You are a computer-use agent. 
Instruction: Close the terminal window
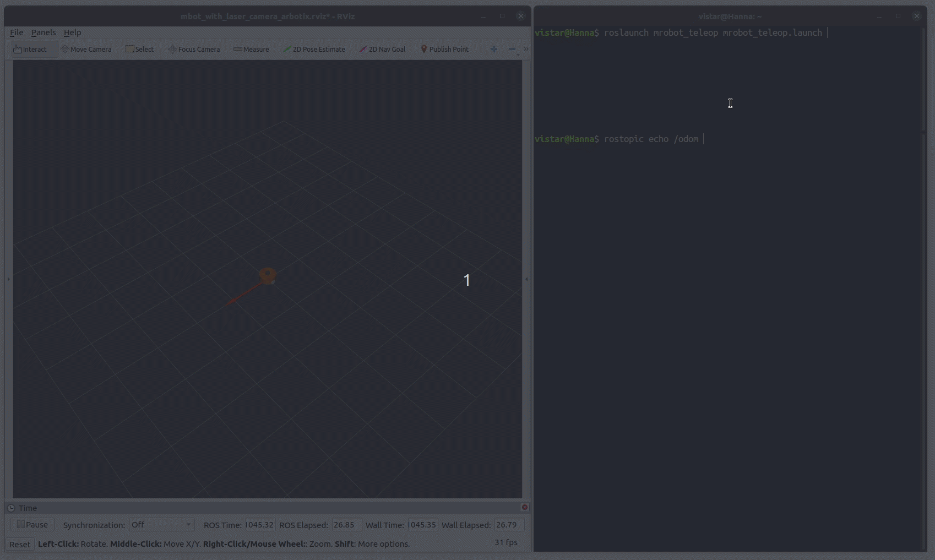[916, 16]
